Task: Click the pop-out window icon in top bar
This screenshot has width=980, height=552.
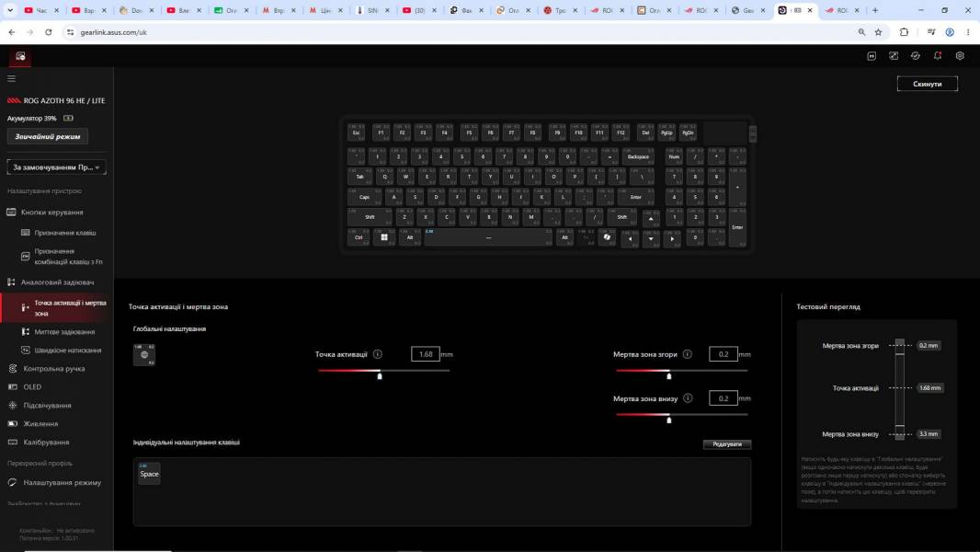Action: pyautogui.click(x=894, y=56)
